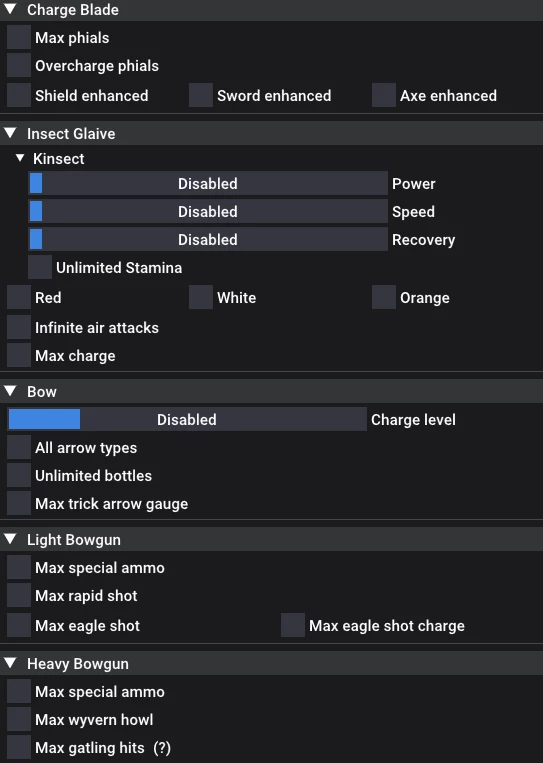Toggle the White extract checkbox
543x763 pixels.
coord(201,297)
